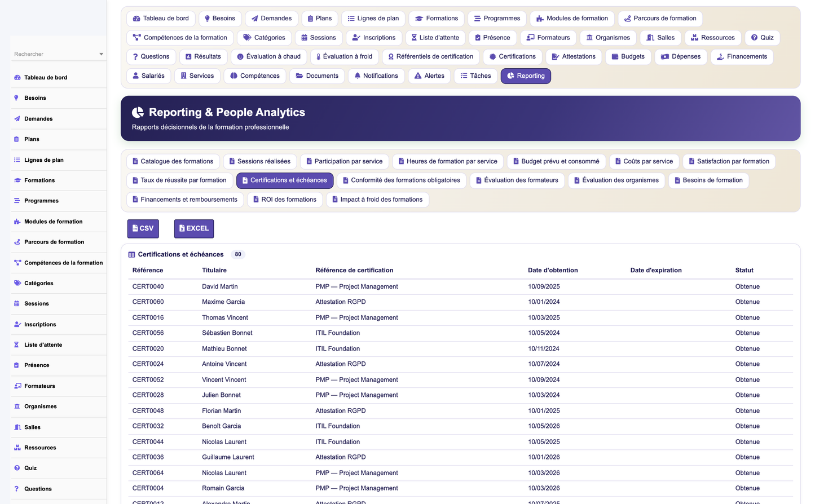This screenshot has width=815, height=504.
Task: Open the Rechercher dropdown arrow
Action: pos(102,55)
